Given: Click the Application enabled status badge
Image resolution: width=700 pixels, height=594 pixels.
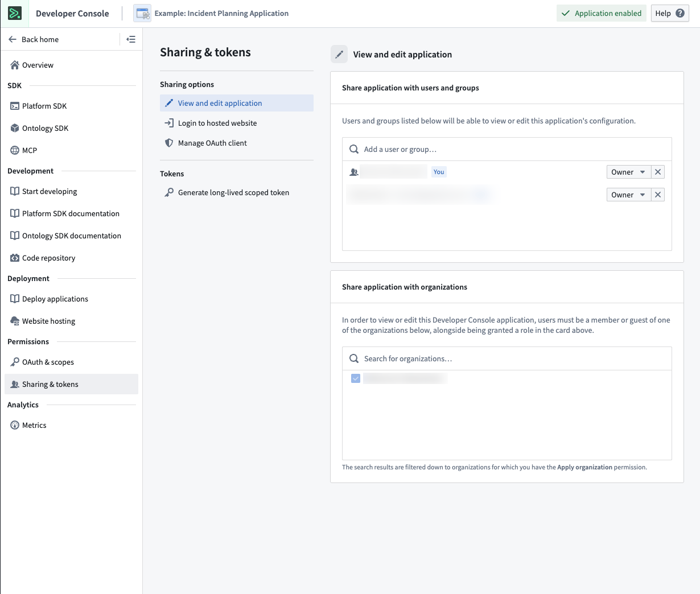Looking at the screenshot, I should tap(601, 13).
